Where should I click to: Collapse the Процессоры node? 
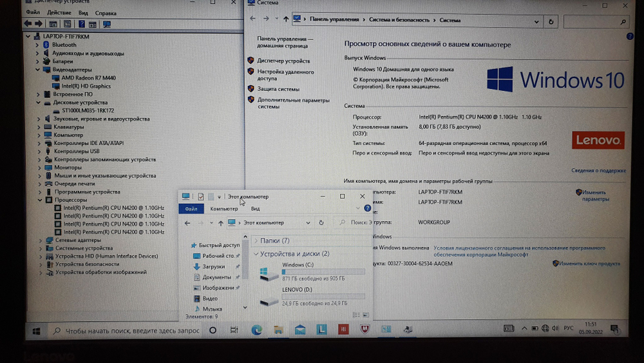[x=40, y=200]
